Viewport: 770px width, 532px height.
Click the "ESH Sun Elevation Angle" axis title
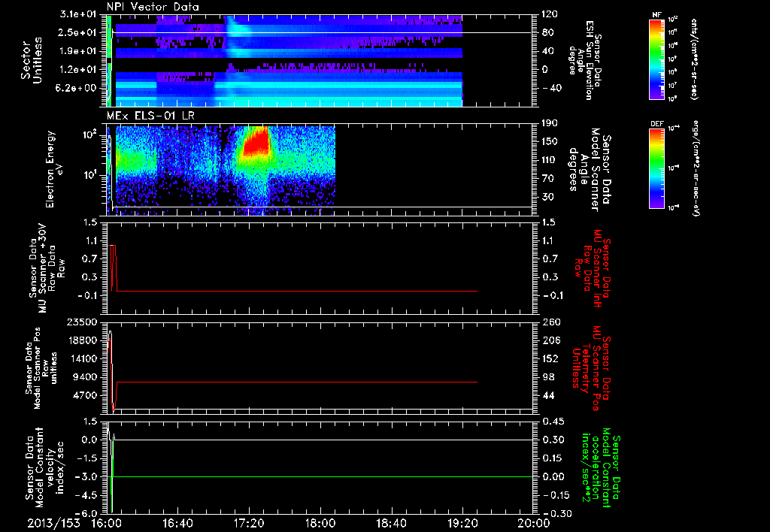click(x=584, y=60)
